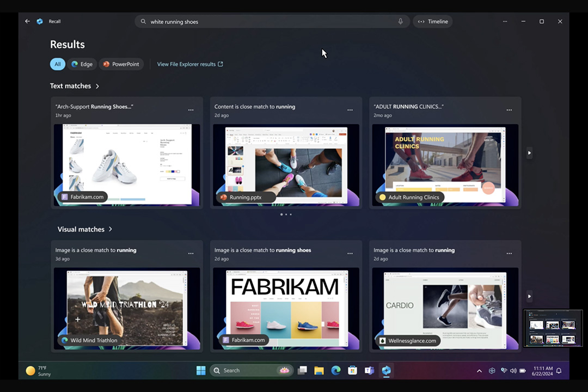Click the Fabrikam.com badge on the shoes result
Screen dimensions: 588x392
[83, 197]
